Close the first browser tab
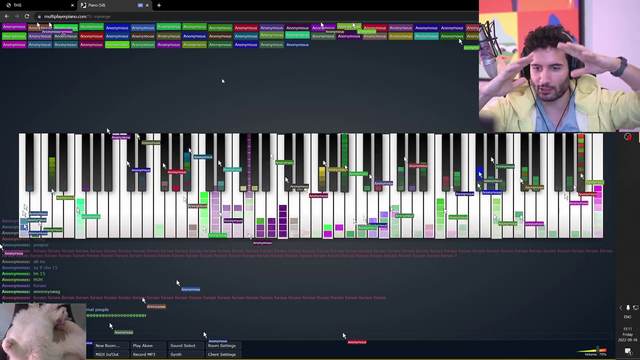Screen dimensions: 640x360 point(72,5)
